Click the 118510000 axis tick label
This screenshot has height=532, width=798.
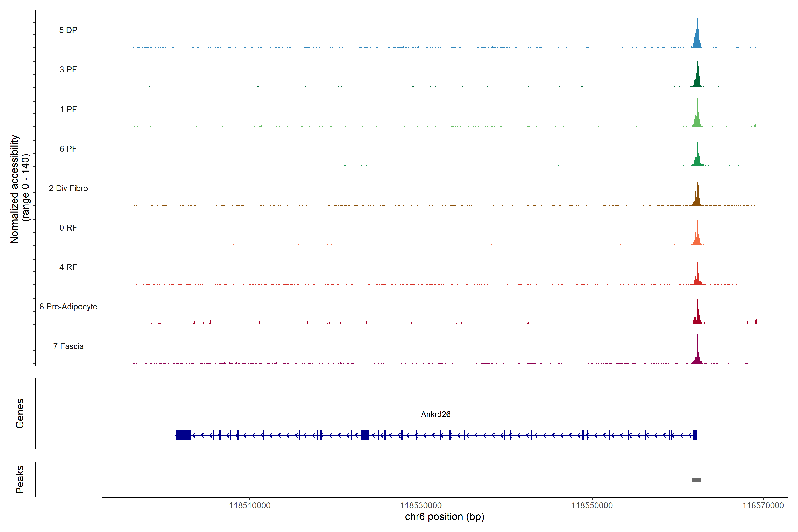pyautogui.click(x=250, y=506)
